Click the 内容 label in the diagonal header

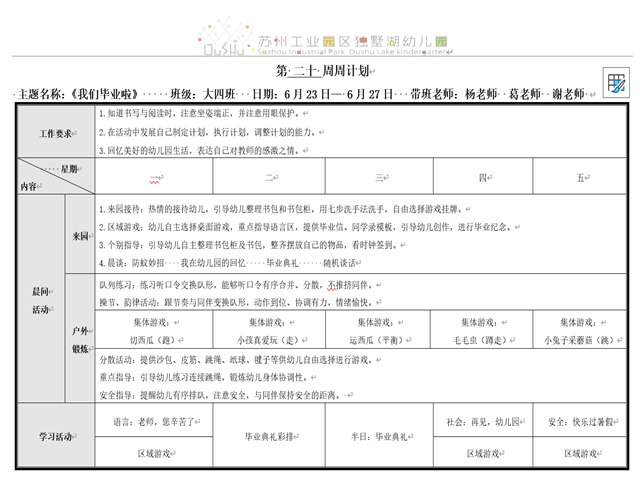click(x=30, y=187)
